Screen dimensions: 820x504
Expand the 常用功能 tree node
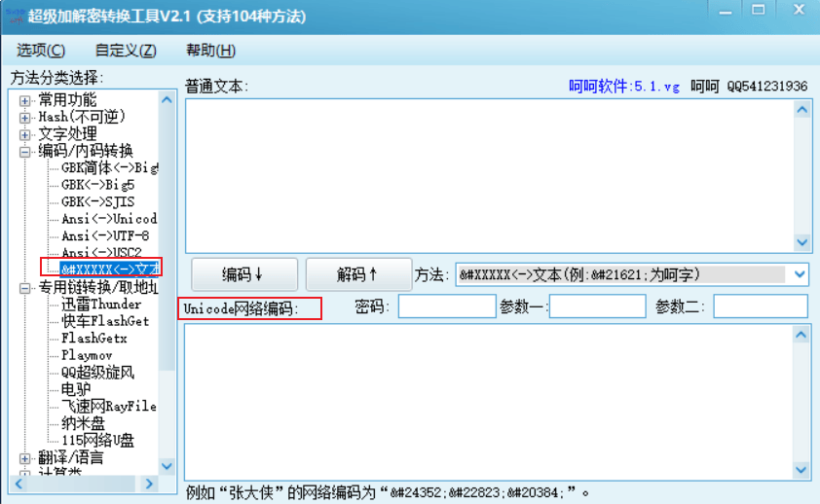click(x=24, y=100)
